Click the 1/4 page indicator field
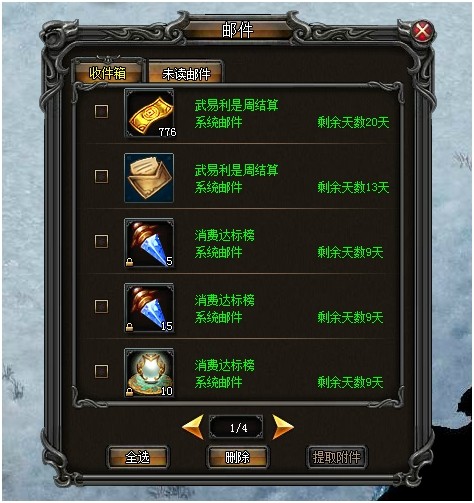The image size is (474, 503). click(237, 427)
